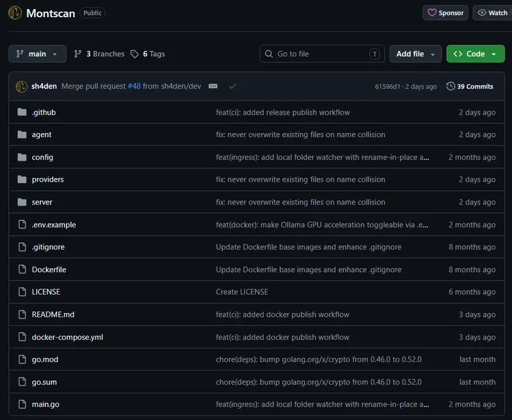Click the file icon next to go.mod
Viewport: 512px width, 420px height.
pos(22,360)
